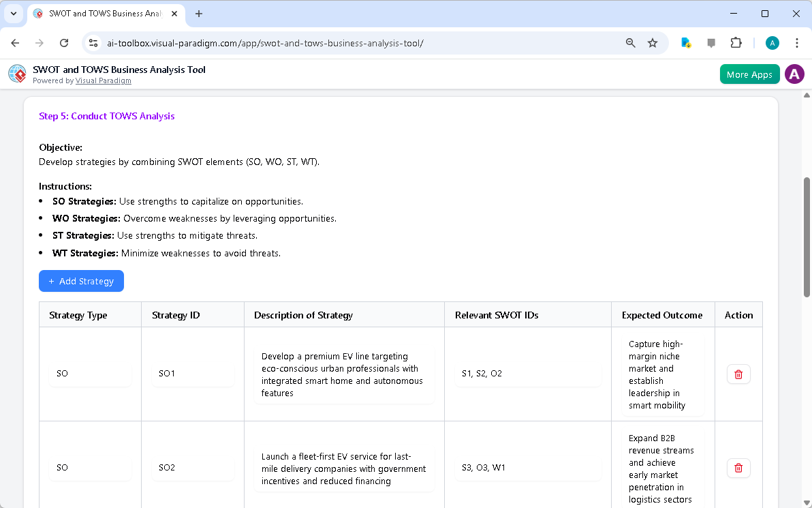This screenshot has width=812, height=508.
Task: Open the browser extensions puzzle icon
Action: [736, 42]
